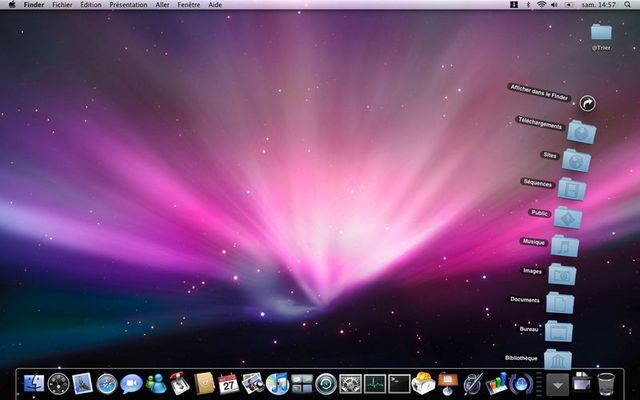This screenshot has height=400, width=640.
Task: Open the Sites folder in the stack
Action: (x=576, y=160)
